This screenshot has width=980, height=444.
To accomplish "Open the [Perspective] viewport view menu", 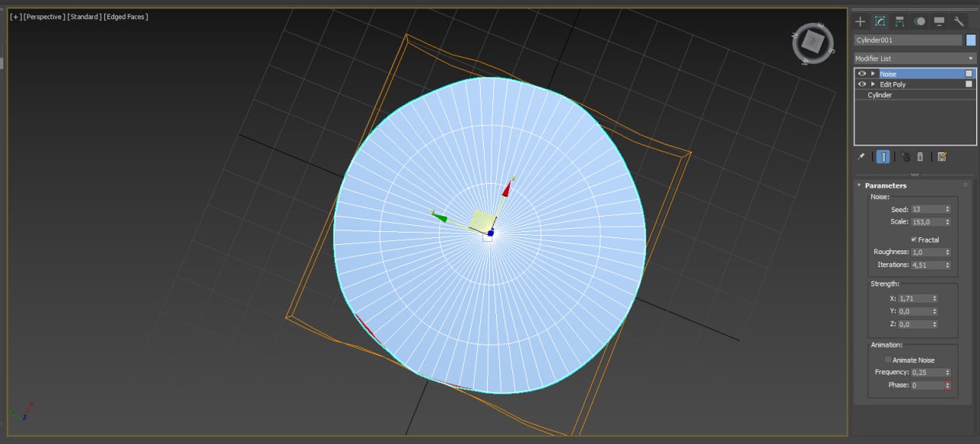I will tap(44, 16).
